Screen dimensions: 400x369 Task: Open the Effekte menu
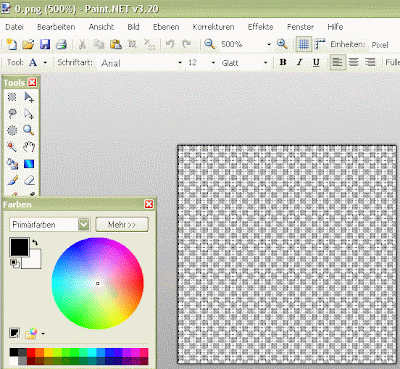click(x=260, y=27)
